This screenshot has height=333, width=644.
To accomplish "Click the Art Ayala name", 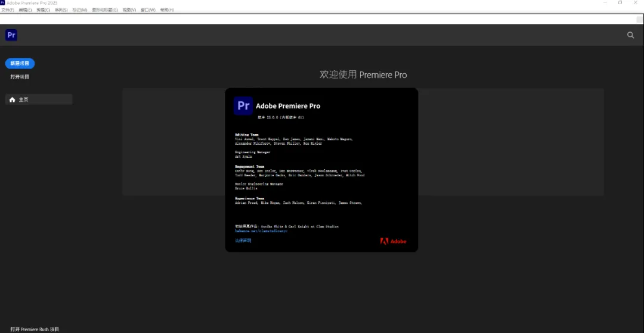I will (243, 157).
